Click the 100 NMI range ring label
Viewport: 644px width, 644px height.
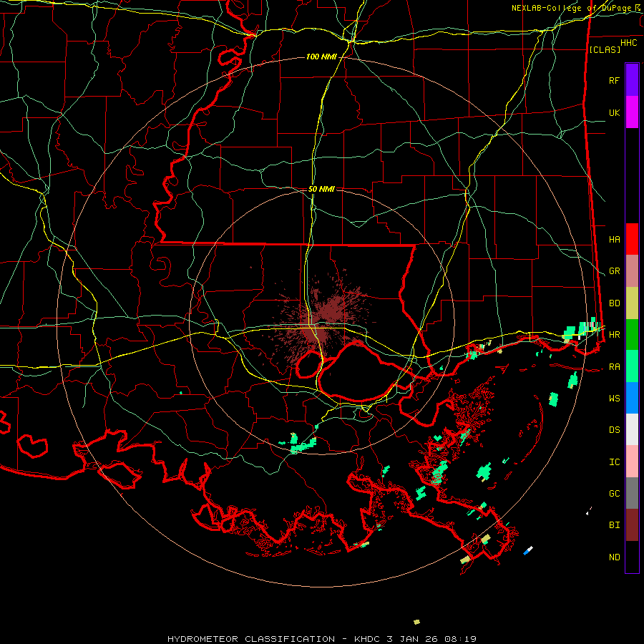pyautogui.click(x=321, y=57)
